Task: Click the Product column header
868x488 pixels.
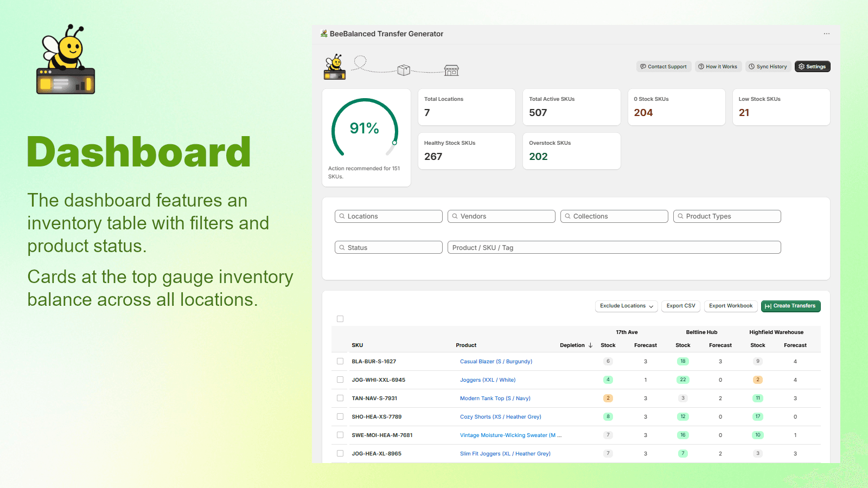Action: pos(466,345)
